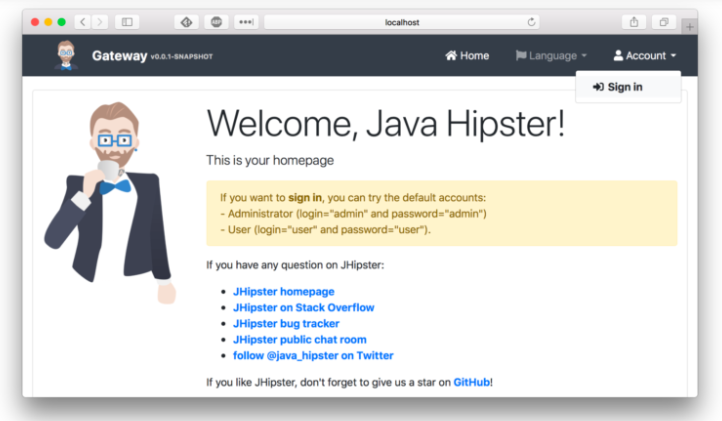Click the diamond-shaped extension icon in toolbar
The height and width of the screenshot is (421, 722).
[186, 22]
